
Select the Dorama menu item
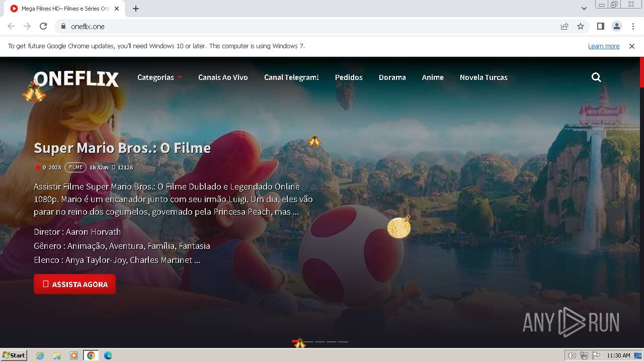pyautogui.click(x=392, y=77)
